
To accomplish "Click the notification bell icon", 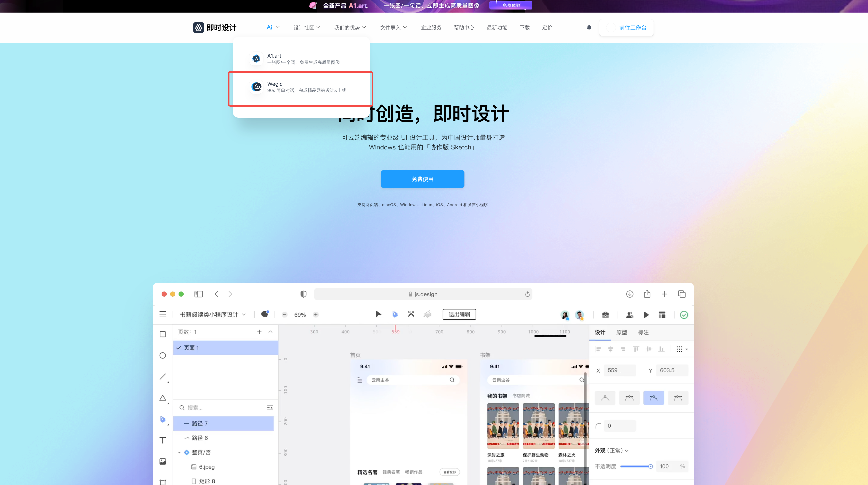I will click(x=589, y=28).
